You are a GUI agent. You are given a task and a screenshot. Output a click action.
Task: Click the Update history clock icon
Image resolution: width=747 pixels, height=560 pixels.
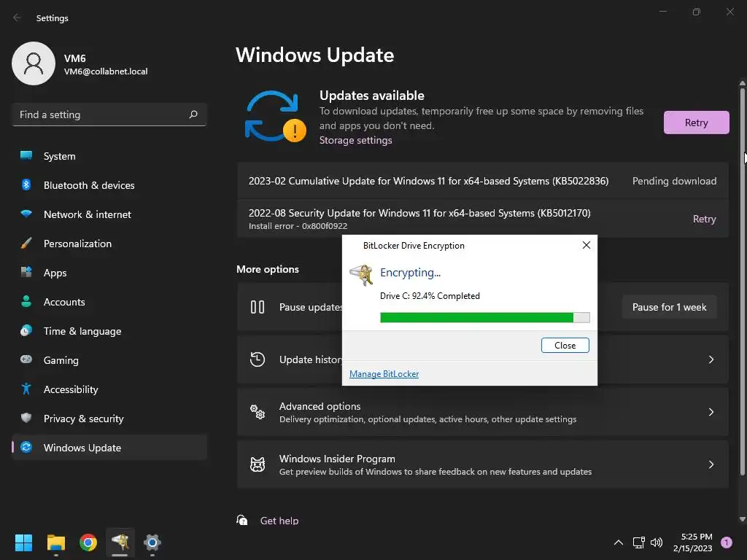point(258,359)
